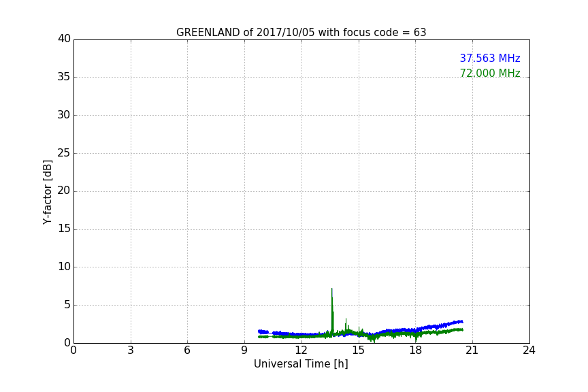This screenshot has height=392, width=588.
Task: Click the x-axis tick label '9'
Action: (244, 350)
